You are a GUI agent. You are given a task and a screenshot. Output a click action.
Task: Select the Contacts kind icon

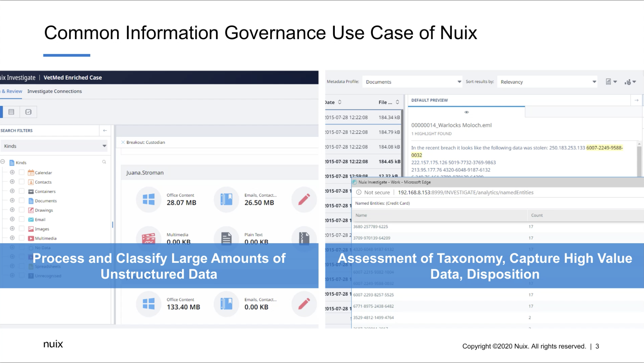(x=31, y=182)
